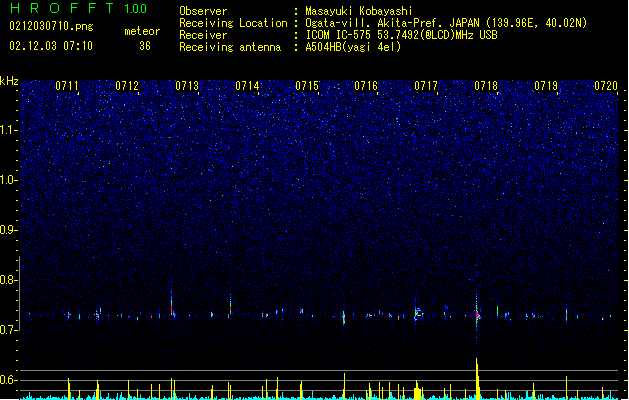The image size is (629, 400).
Task: Click the 0718 time marker
Action: (486, 86)
